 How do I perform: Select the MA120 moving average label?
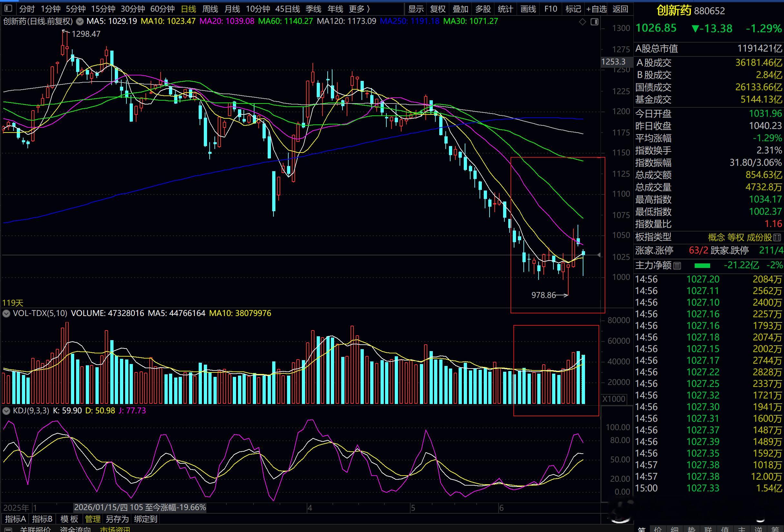coord(346,21)
